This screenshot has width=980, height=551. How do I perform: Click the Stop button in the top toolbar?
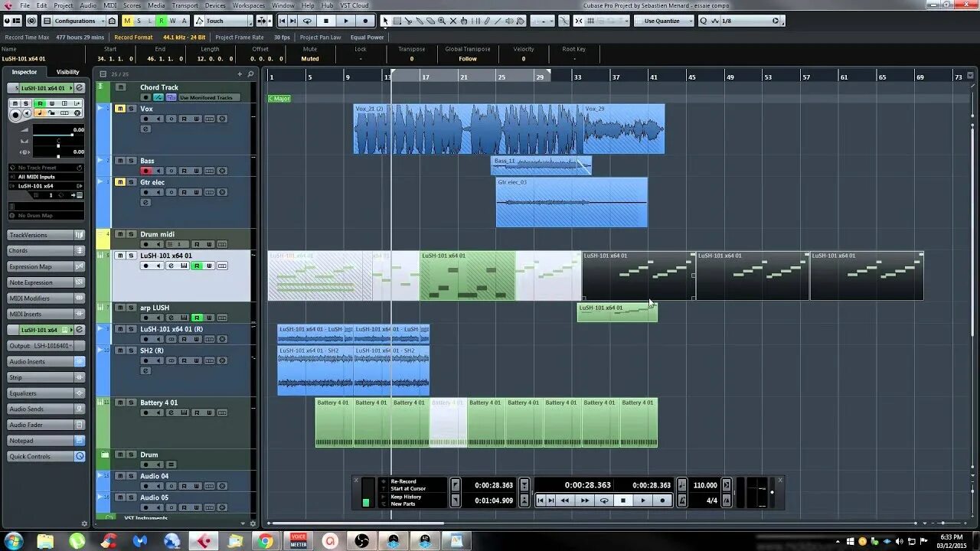click(326, 21)
